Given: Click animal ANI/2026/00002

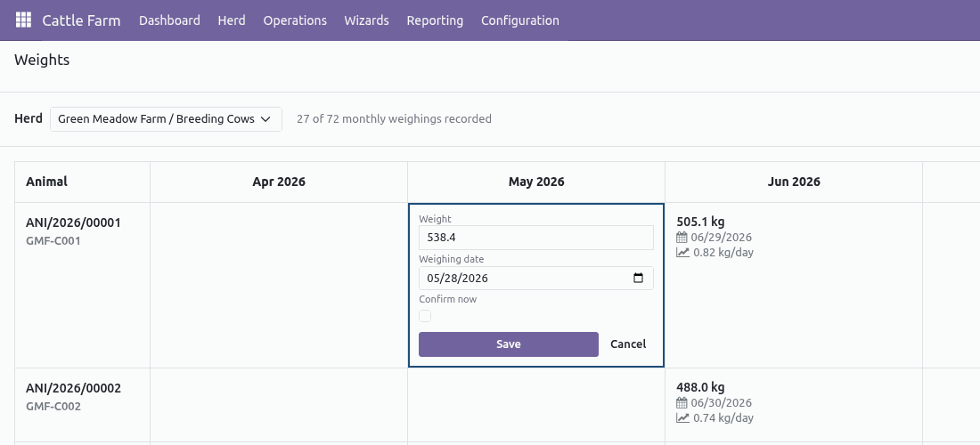Looking at the screenshot, I should coord(73,388).
